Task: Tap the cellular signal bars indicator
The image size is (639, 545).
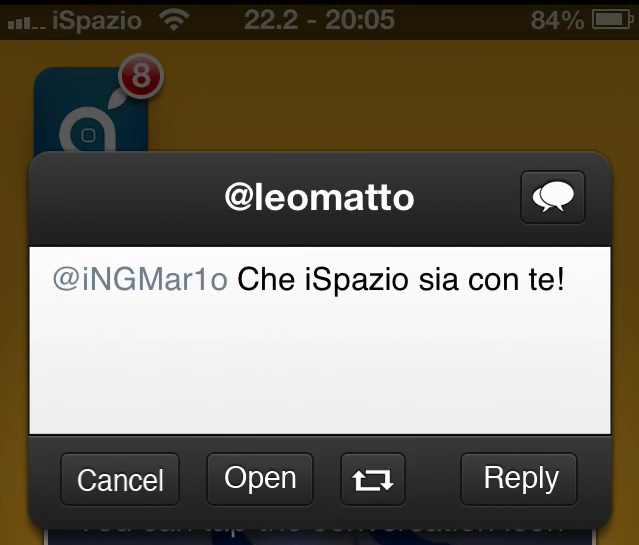Action: tap(25, 20)
